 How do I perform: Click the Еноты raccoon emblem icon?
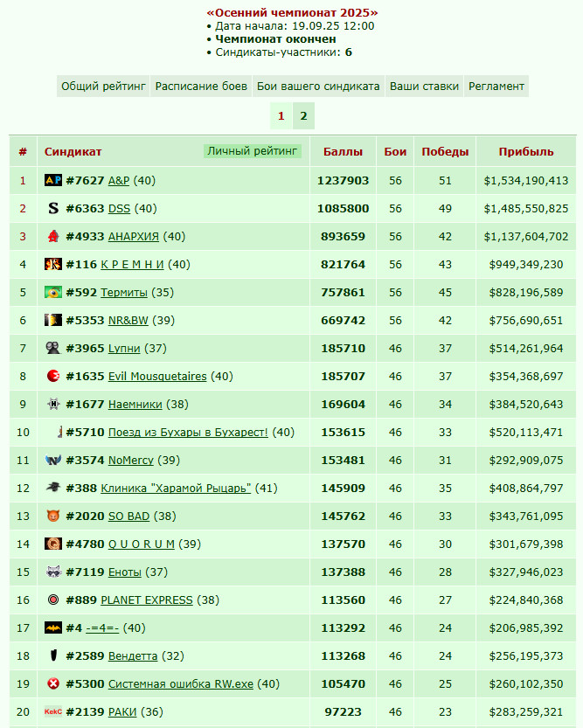[x=53, y=572]
